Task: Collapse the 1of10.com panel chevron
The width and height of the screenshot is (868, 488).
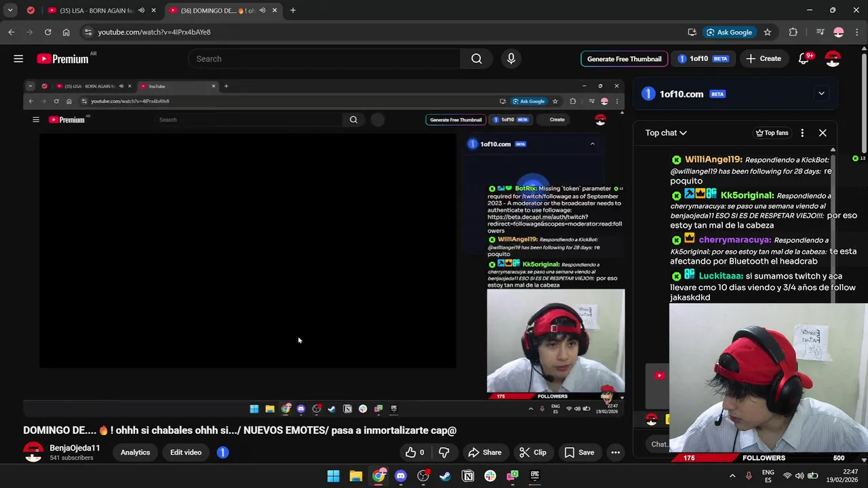Action: pyautogui.click(x=821, y=94)
